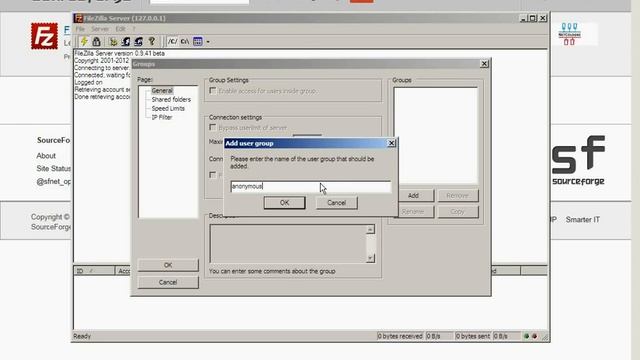Screen dimensions: 640x360
Task: Click the FileZilla Server version log line
Action: pyautogui.click(x=120, y=53)
